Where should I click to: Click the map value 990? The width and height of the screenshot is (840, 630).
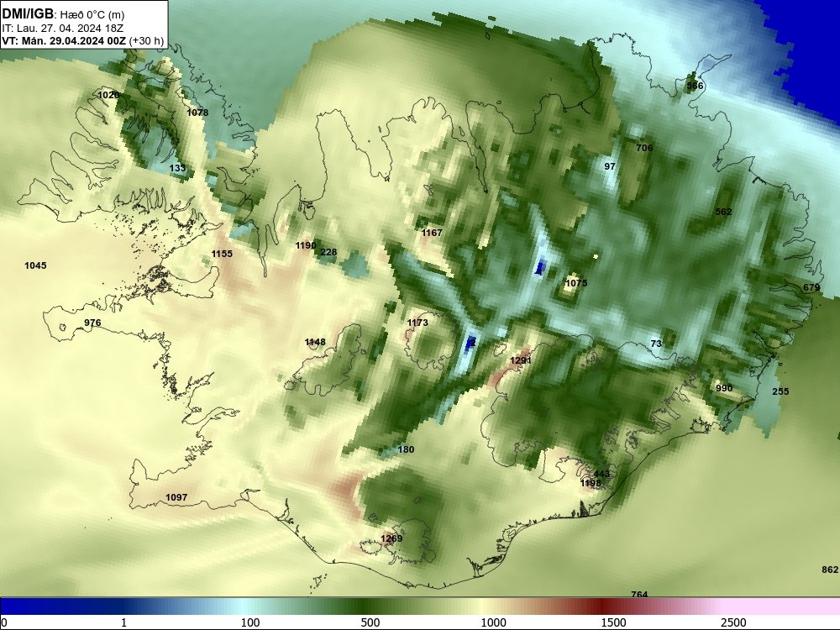point(724,388)
